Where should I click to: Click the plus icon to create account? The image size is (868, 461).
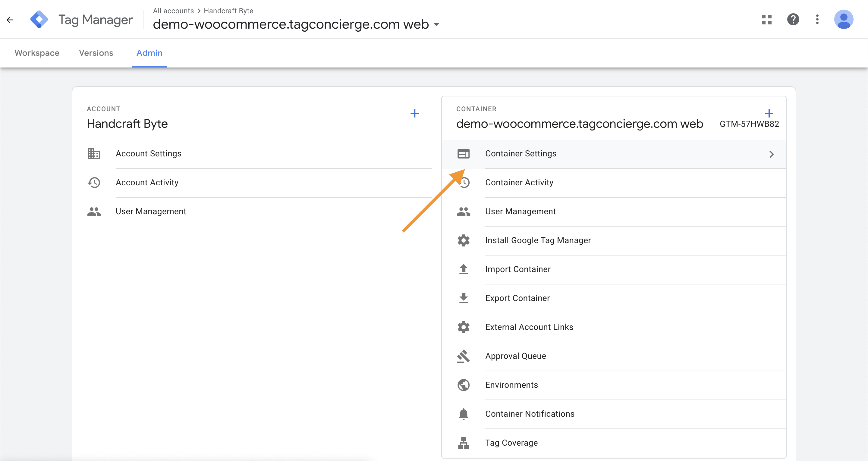(414, 113)
